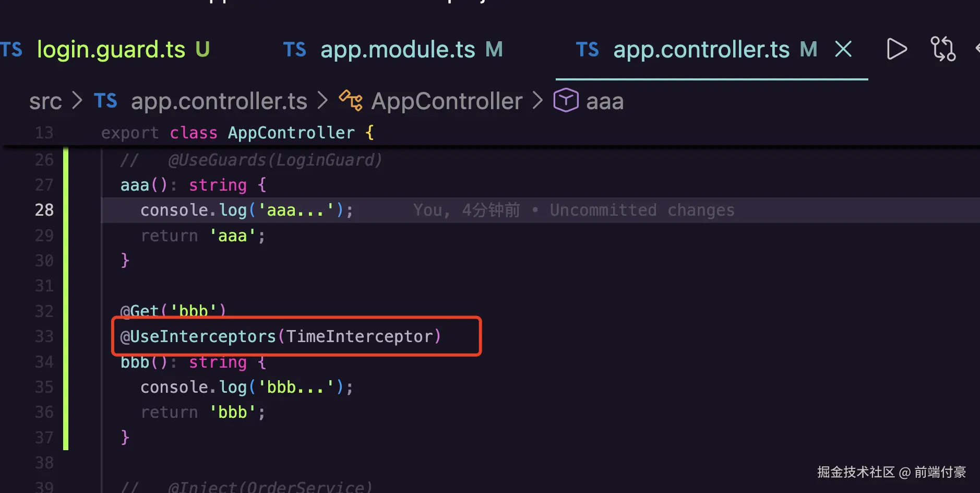Click the TS icon on app.controller.ts tab
The height and width of the screenshot is (493, 980).
click(x=587, y=50)
